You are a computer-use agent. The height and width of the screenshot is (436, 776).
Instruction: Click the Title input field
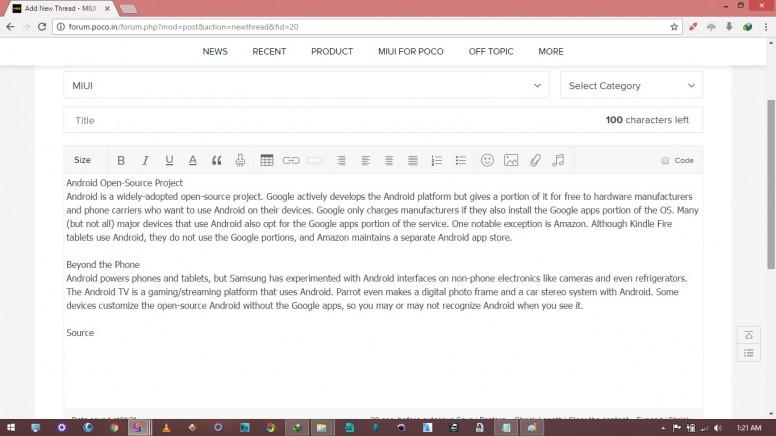coord(383,120)
